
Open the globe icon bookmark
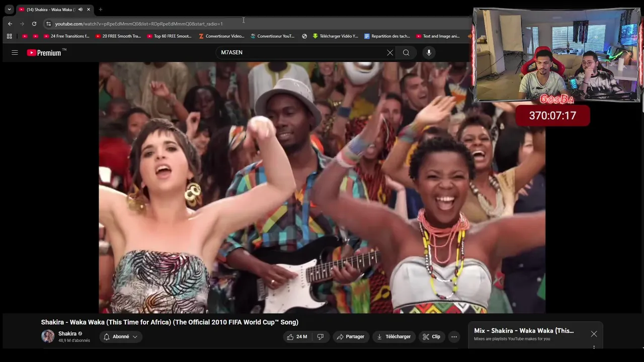tap(304, 36)
